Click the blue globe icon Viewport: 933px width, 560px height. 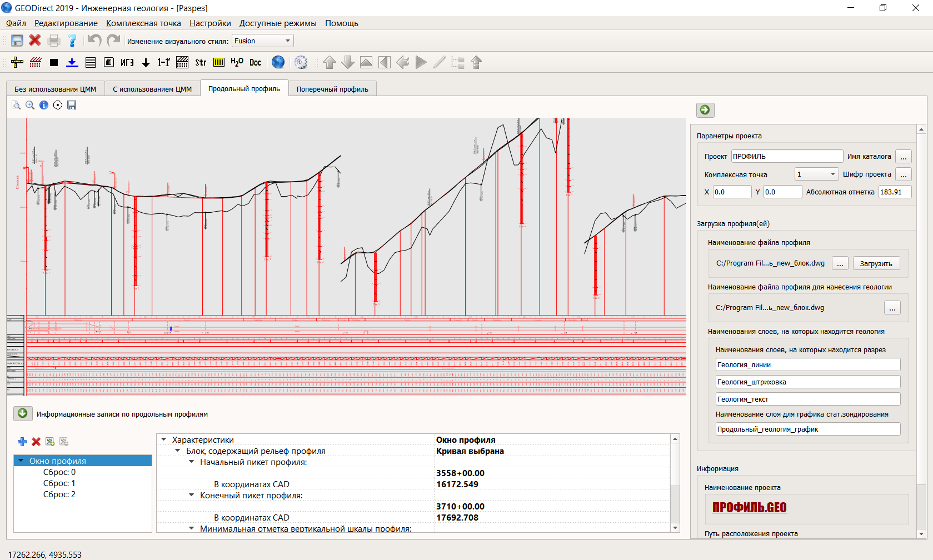tap(278, 62)
